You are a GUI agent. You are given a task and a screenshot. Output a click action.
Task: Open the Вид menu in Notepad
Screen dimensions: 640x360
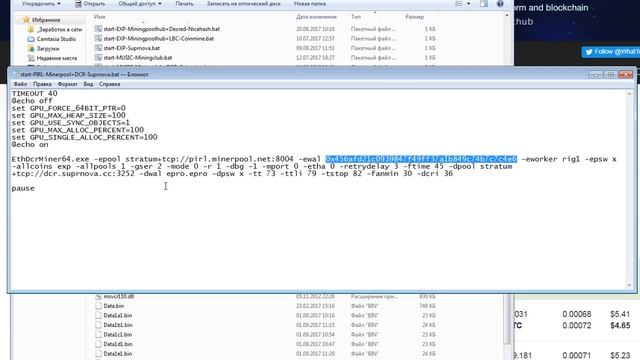[x=88, y=84]
